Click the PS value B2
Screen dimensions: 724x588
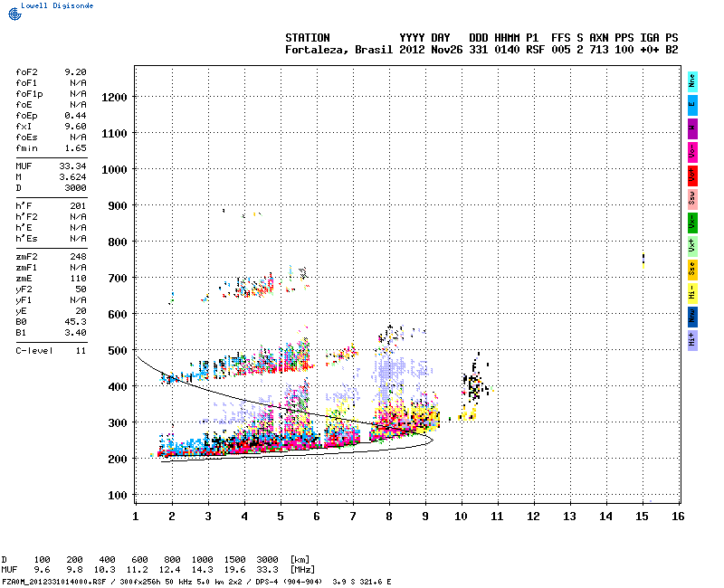click(672, 50)
